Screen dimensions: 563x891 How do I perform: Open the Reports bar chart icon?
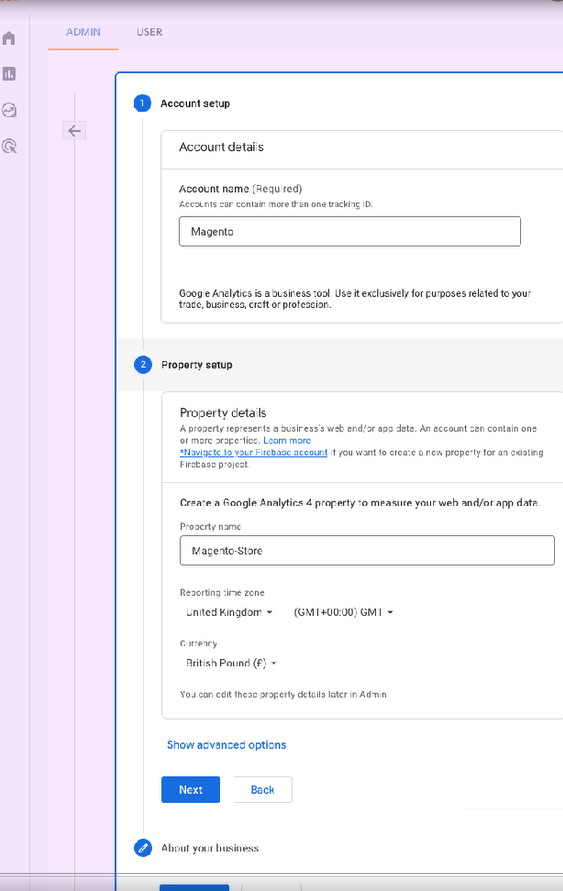tap(9, 74)
